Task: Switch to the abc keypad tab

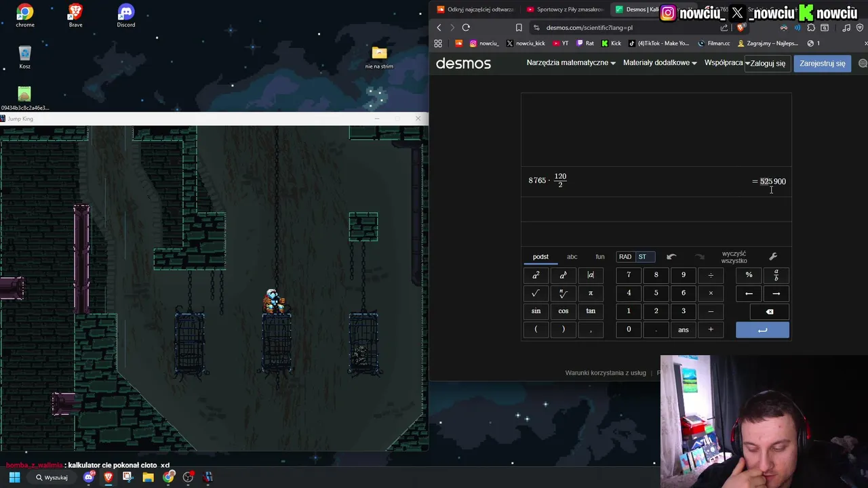Action: pyautogui.click(x=572, y=257)
